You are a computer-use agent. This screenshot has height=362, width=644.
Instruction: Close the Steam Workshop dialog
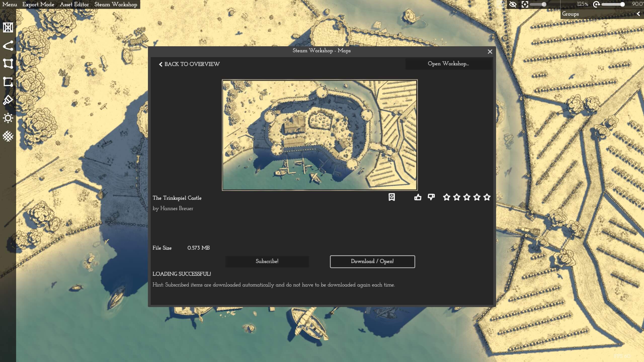[x=490, y=52]
